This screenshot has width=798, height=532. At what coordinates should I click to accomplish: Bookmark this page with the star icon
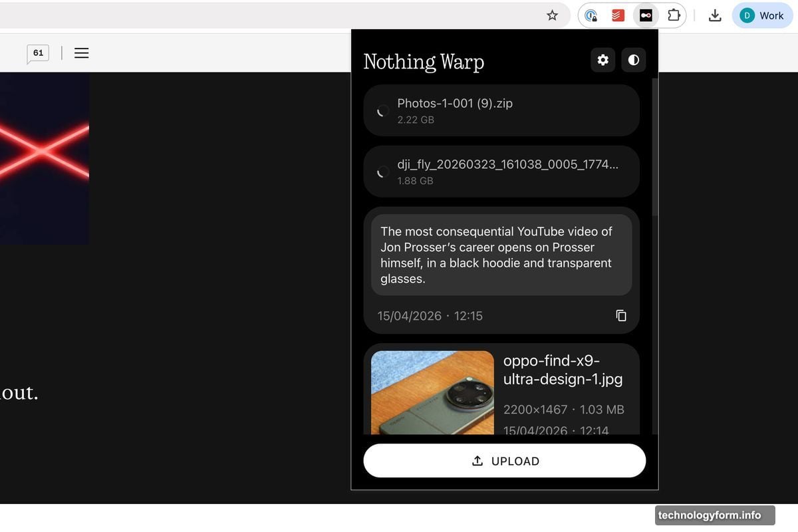click(x=552, y=15)
